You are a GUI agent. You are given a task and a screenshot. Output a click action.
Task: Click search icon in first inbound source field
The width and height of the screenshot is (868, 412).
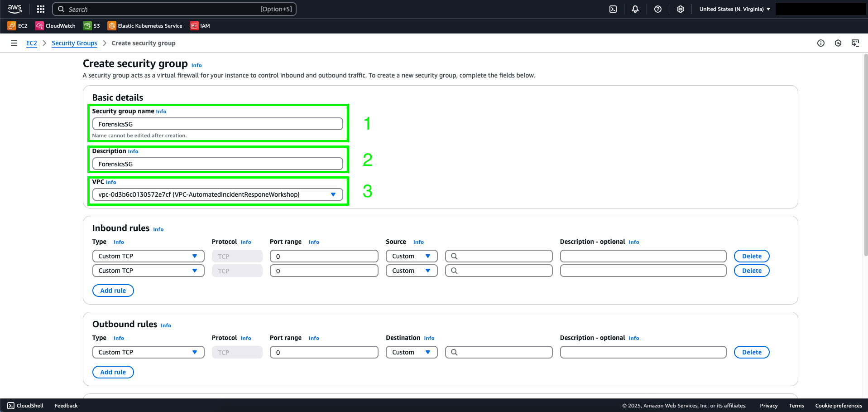click(454, 256)
